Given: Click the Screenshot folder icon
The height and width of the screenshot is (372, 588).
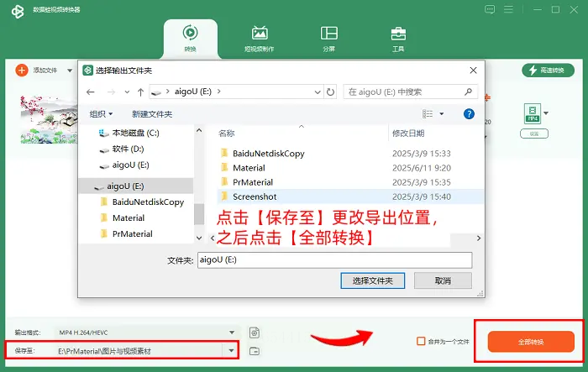Looking at the screenshot, I should coord(224,196).
